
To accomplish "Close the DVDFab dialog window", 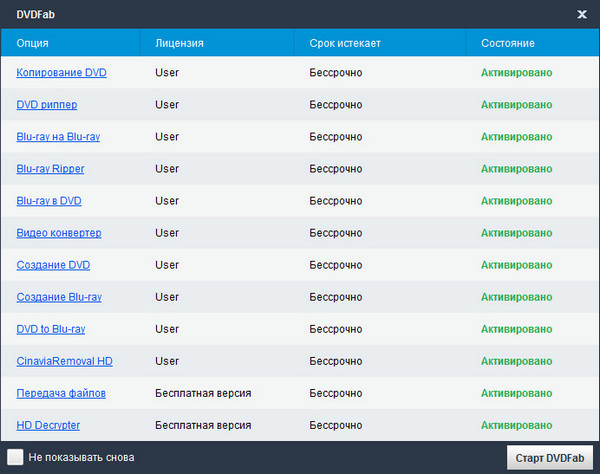I will pos(581,14).
